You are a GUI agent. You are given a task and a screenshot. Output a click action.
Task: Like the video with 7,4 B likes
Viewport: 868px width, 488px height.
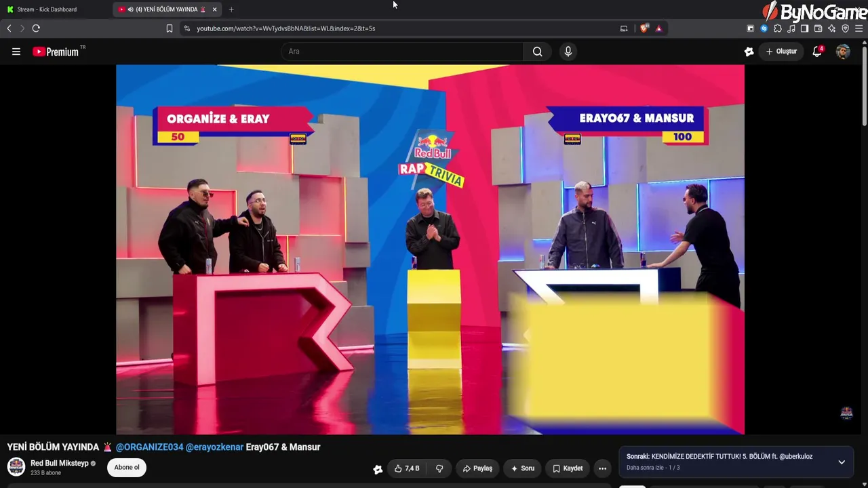click(x=406, y=468)
